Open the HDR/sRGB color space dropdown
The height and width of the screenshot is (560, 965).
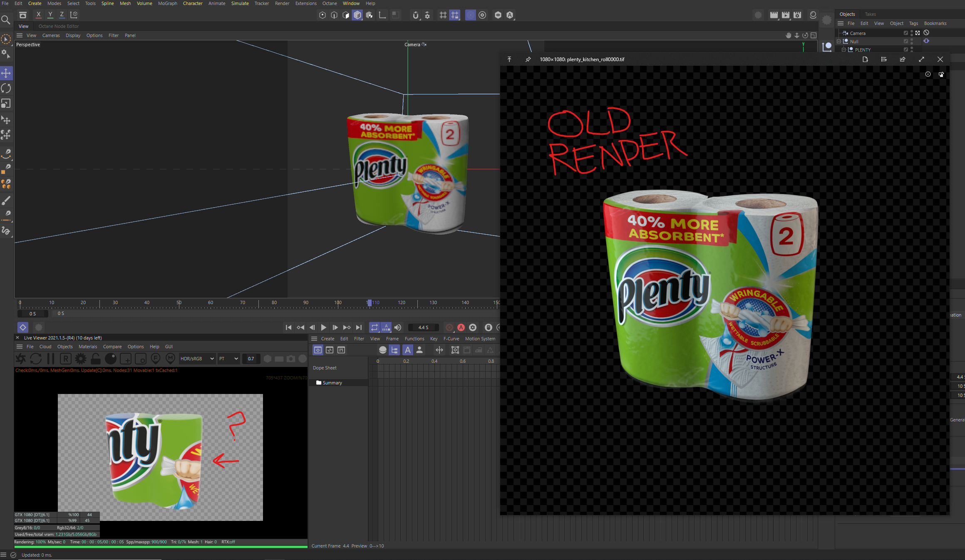(197, 359)
